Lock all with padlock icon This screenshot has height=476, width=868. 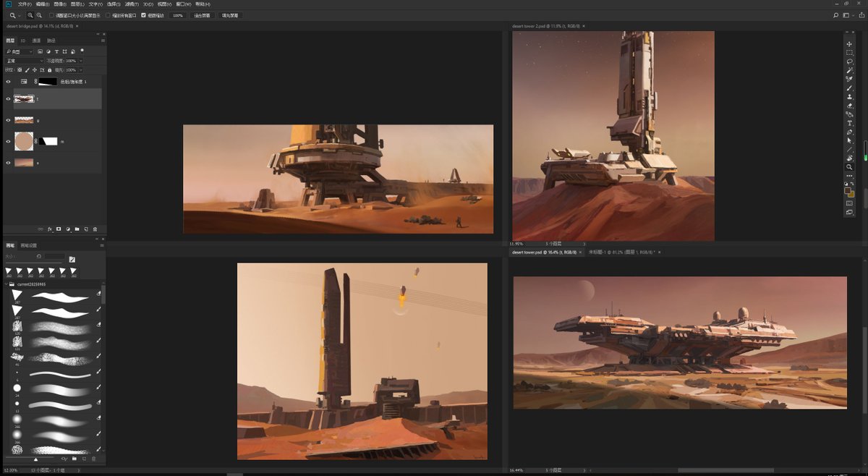point(49,70)
